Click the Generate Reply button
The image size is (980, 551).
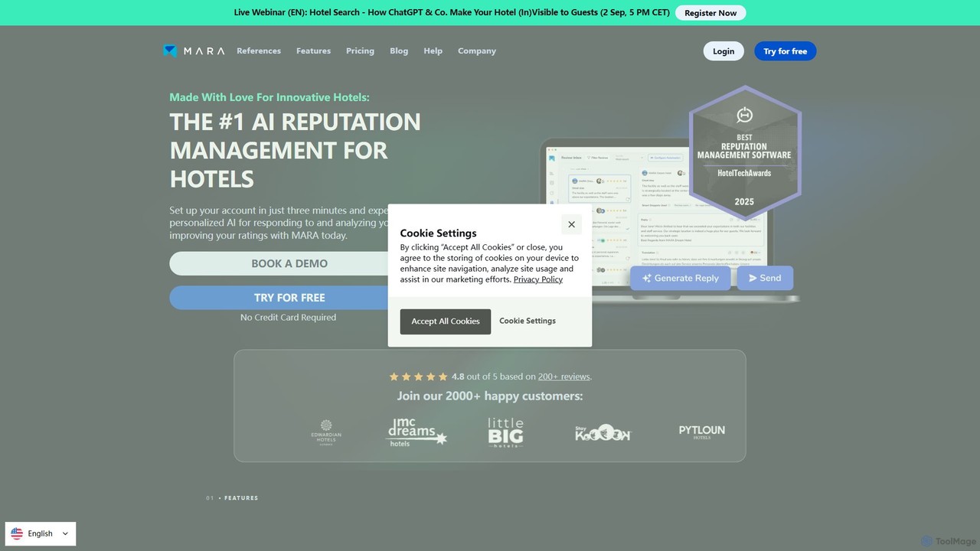[680, 278]
